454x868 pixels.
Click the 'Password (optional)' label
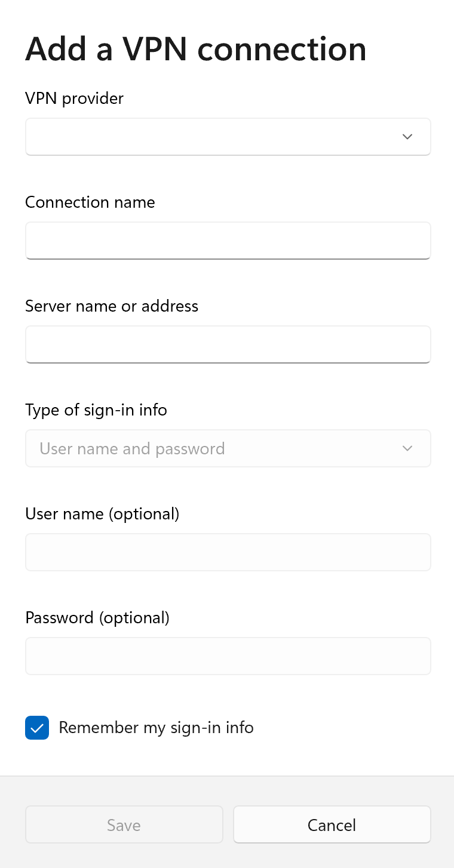pos(97,617)
